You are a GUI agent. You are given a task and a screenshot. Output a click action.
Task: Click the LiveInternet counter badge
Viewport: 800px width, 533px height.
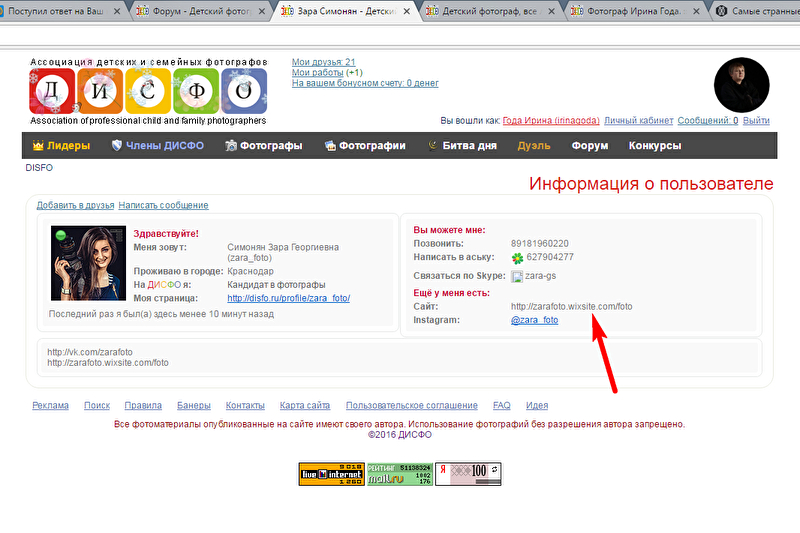(x=331, y=474)
